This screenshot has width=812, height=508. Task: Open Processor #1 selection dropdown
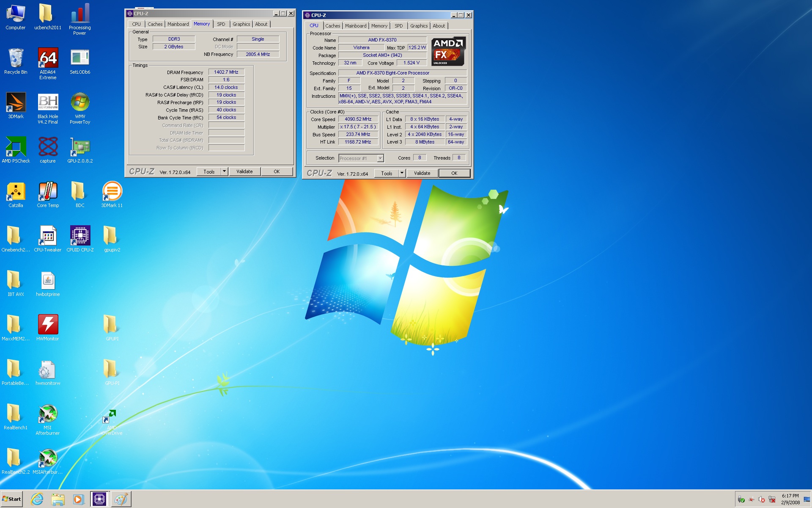click(x=361, y=158)
